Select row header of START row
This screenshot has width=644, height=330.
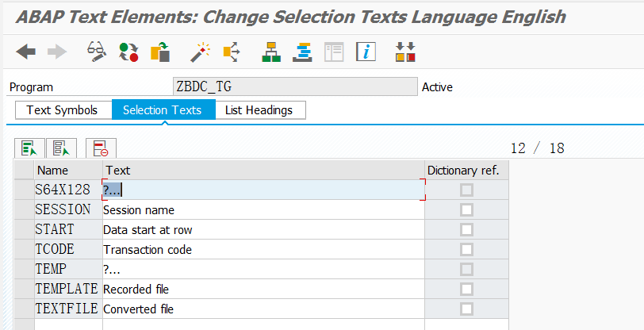[x=24, y=230]
